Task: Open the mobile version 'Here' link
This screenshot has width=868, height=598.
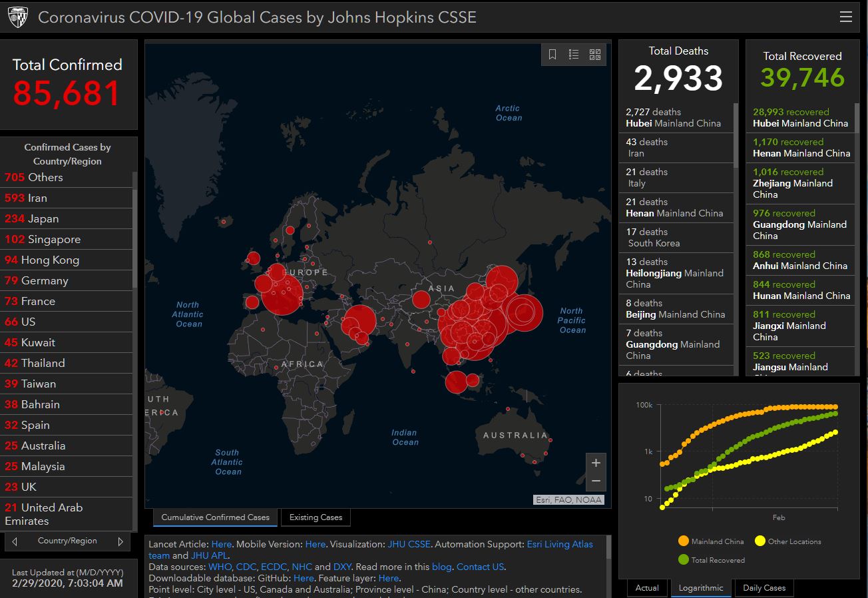Action: (x=316, y=544)
